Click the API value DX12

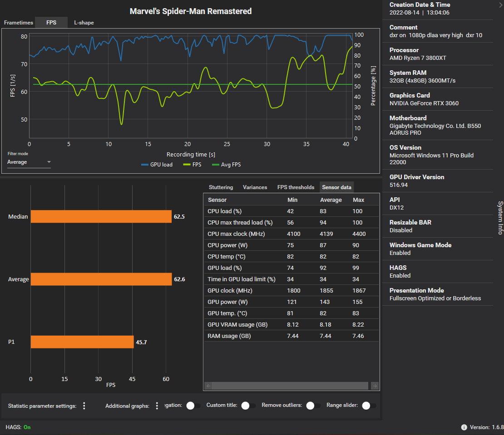pyautogui.click(x=397, y=207)
